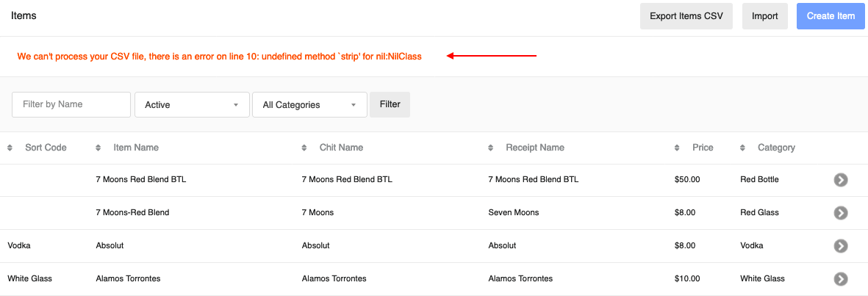Click the Red Bottle category cell
The image size is (868, 296).
coord(759,179)
